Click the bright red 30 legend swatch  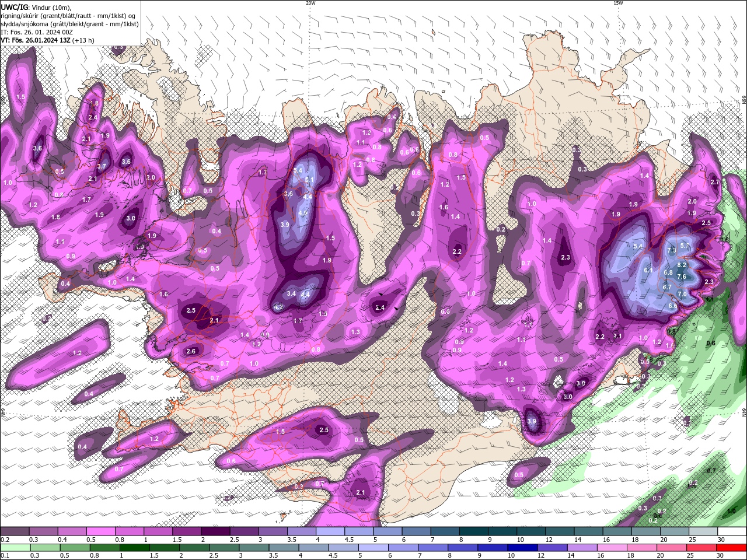click(x=732, y=548)
